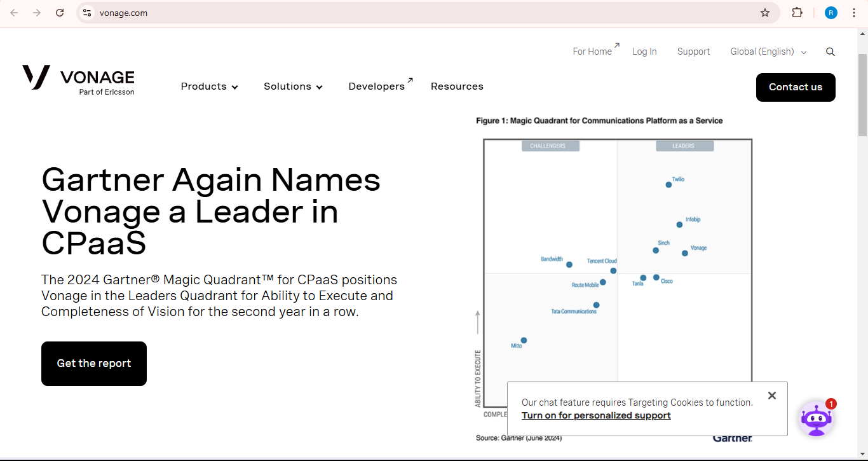Click the Vonage label in the quadrant chart

698,248
